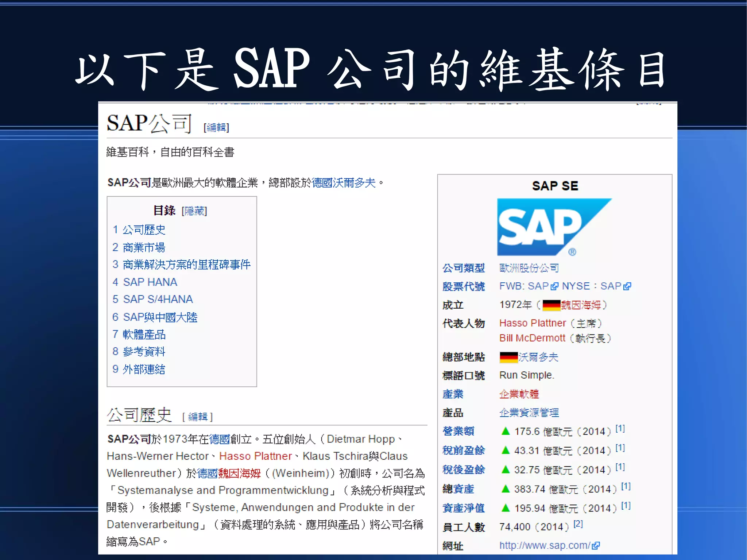Viewport: 747px width, 560px height.
Task: Jump to contents item 3 商業解決方案的里程碑事件
Action: click(x=181, y=264)
